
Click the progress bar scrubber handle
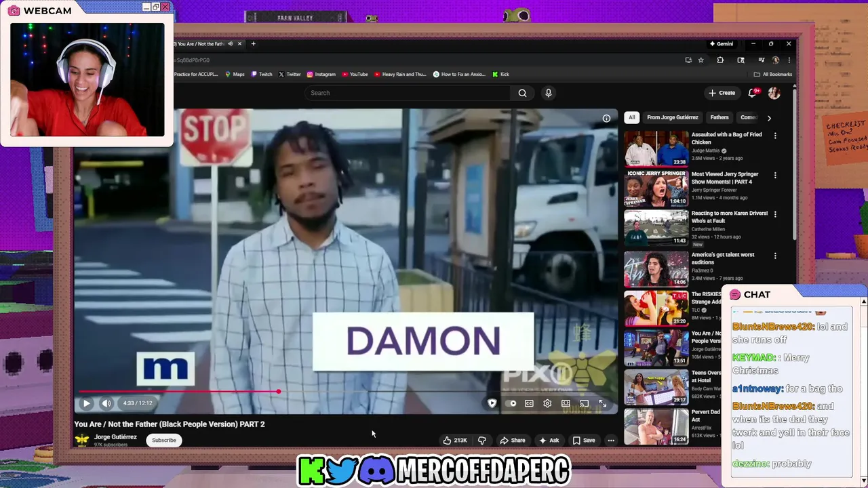tap(279, 392)
